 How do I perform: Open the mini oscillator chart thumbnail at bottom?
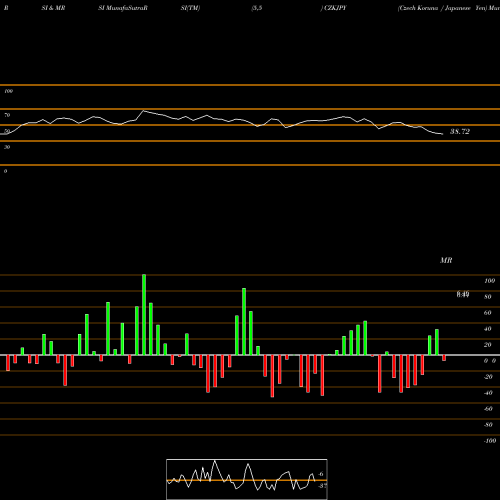click(x=247, y=479)
